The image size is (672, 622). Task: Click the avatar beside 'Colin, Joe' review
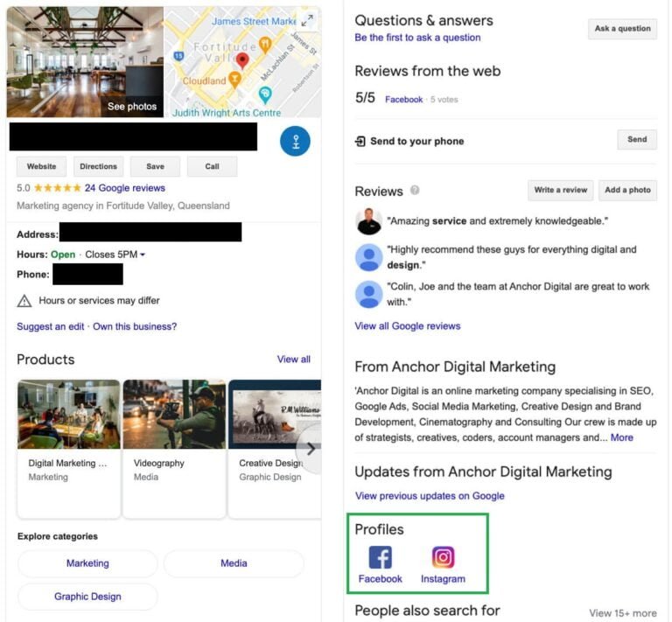pyautogui.click(x=368, y=294)
